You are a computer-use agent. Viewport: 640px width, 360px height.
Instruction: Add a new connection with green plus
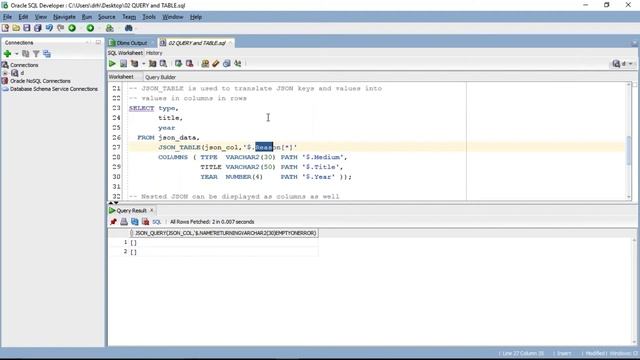[7, 54]
